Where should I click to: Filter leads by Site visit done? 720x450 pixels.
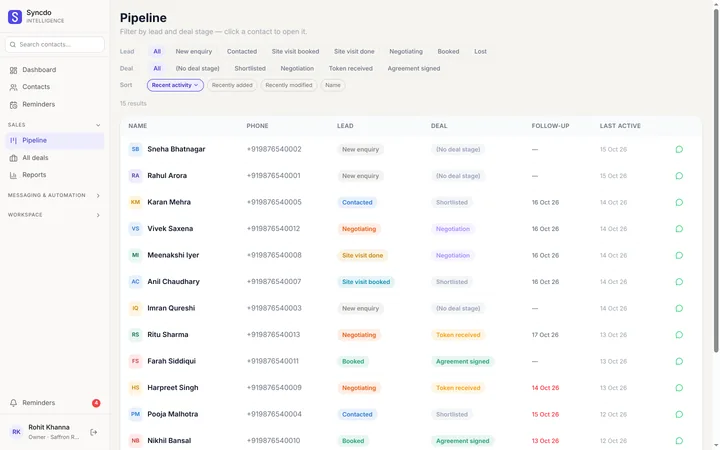354,51
